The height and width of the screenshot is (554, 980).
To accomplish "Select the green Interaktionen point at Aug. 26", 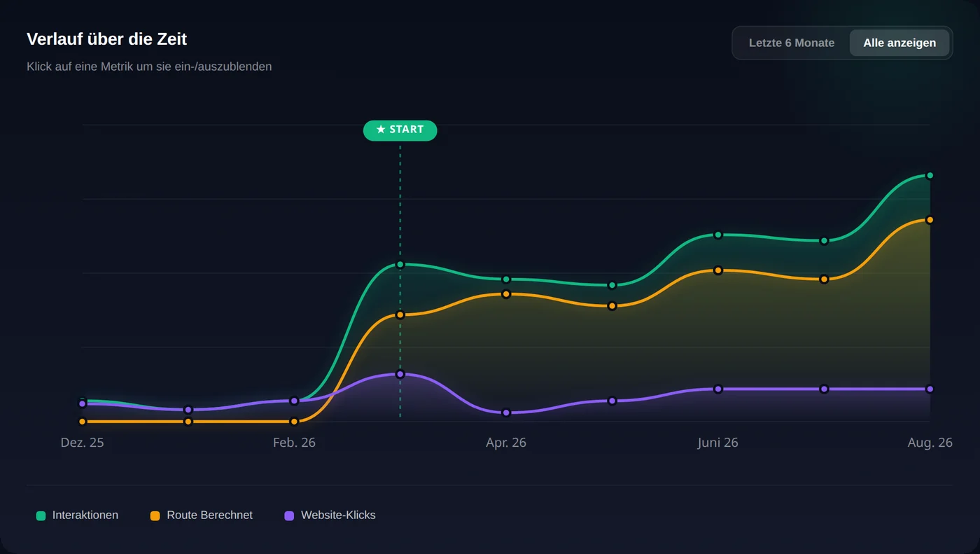I will (930, 175).
